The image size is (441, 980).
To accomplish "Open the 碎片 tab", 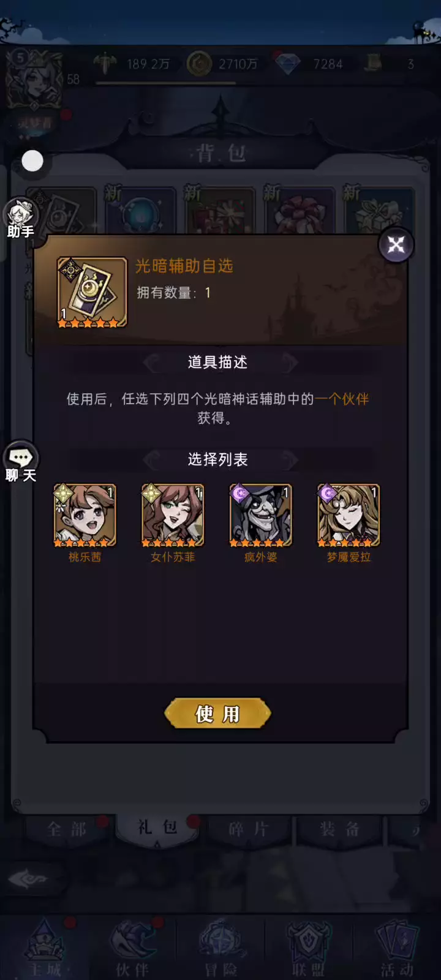I will pyautogui.click(x=248, y=830).
